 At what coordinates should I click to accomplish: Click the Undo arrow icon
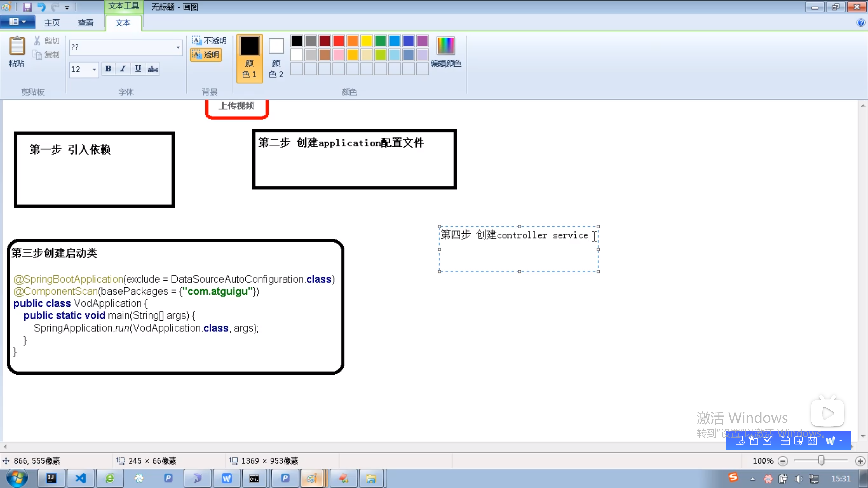41,7
